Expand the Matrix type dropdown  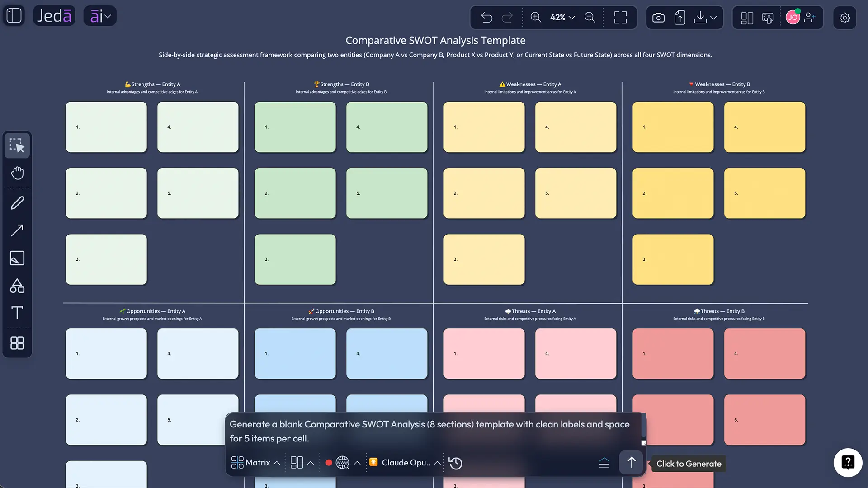click(x=255, y=463)
